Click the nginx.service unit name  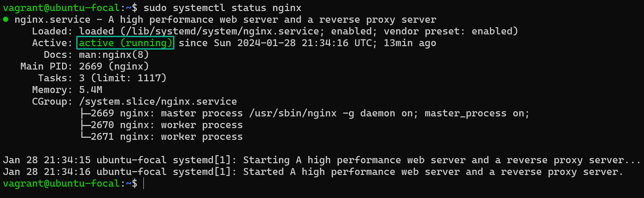pyautogui.click(x=52, y=20)
